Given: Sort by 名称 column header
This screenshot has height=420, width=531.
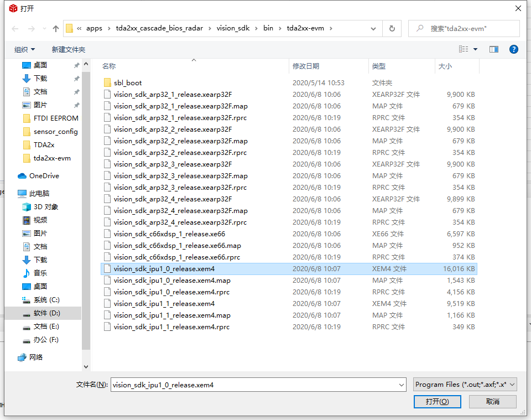Looking at the screenshot, I should pos(109,66).
